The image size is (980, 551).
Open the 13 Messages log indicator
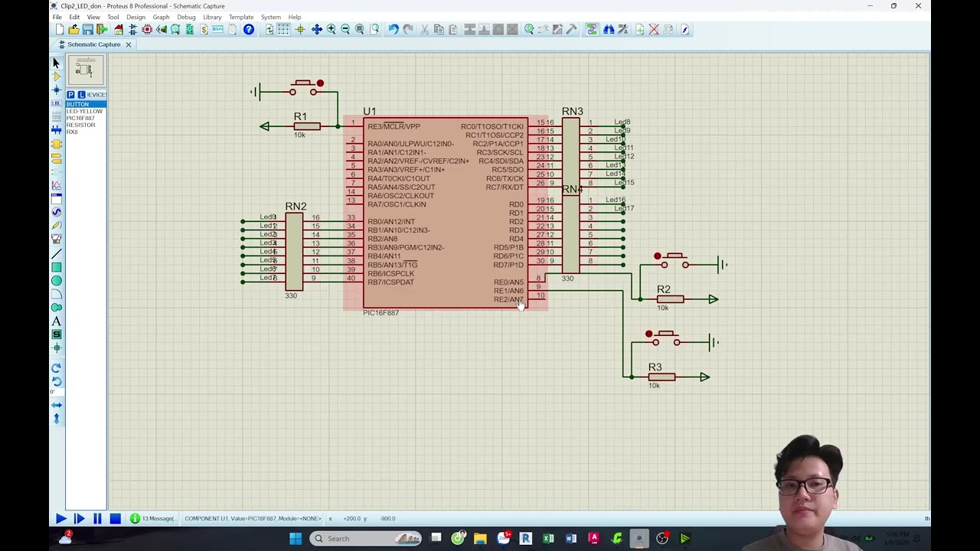152,519
